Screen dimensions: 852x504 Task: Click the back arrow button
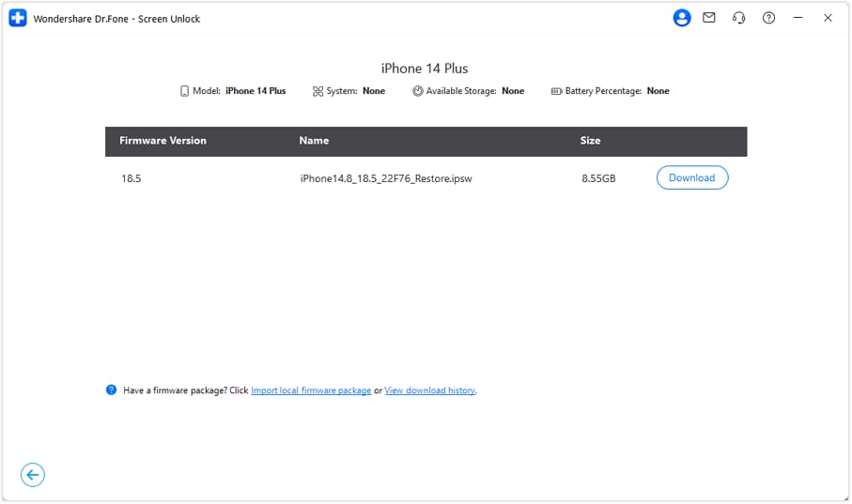coord(33,475)
